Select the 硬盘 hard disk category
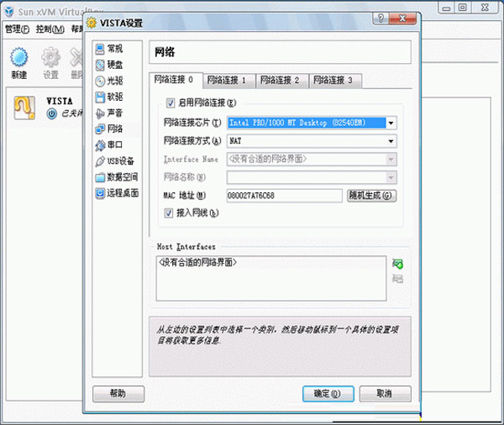The width and height of the screenshot is (504, 425). coord(109,65)
